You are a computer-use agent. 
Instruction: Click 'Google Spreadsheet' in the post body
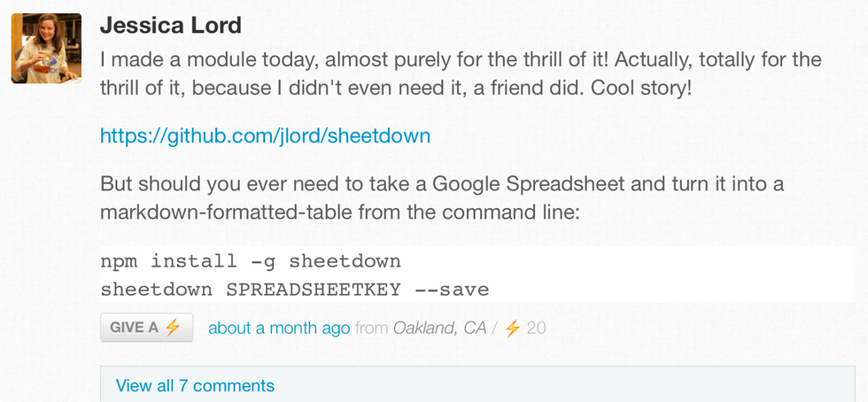pos(529,184)
